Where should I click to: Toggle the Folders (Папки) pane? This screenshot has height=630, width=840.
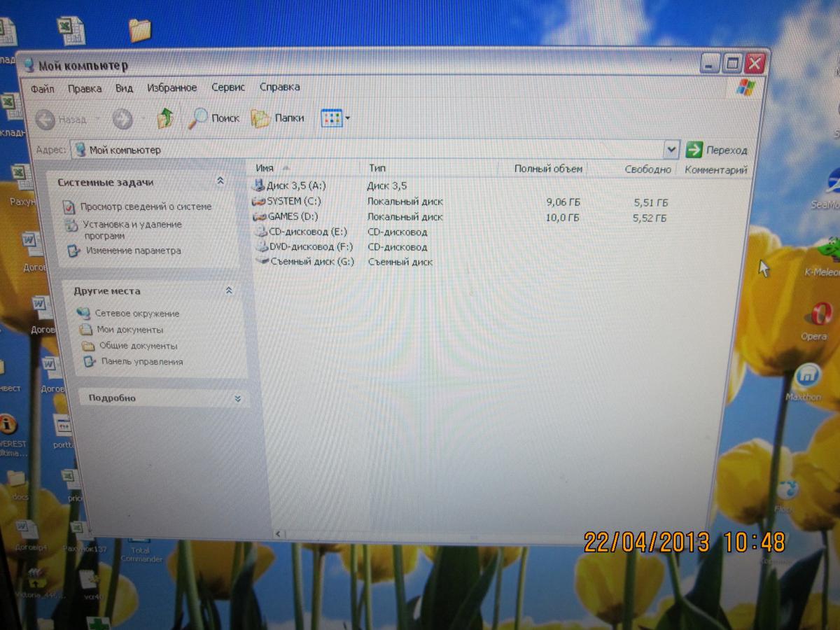[278, 118]
